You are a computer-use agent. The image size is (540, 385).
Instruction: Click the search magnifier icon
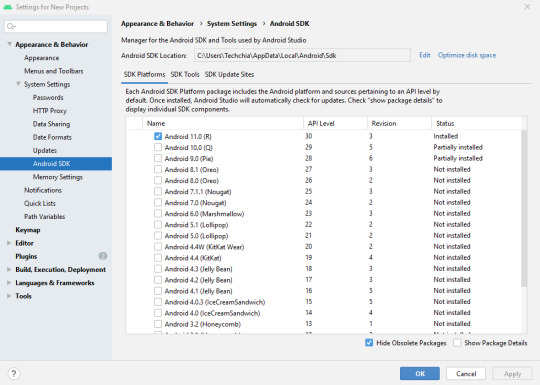tap(11, 26)
